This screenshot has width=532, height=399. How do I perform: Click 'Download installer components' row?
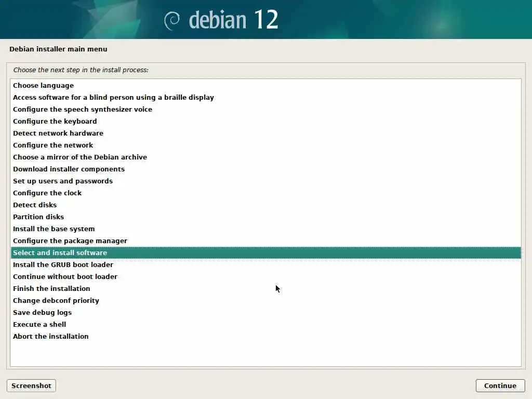pyautogui.click(x=265, y=169)
